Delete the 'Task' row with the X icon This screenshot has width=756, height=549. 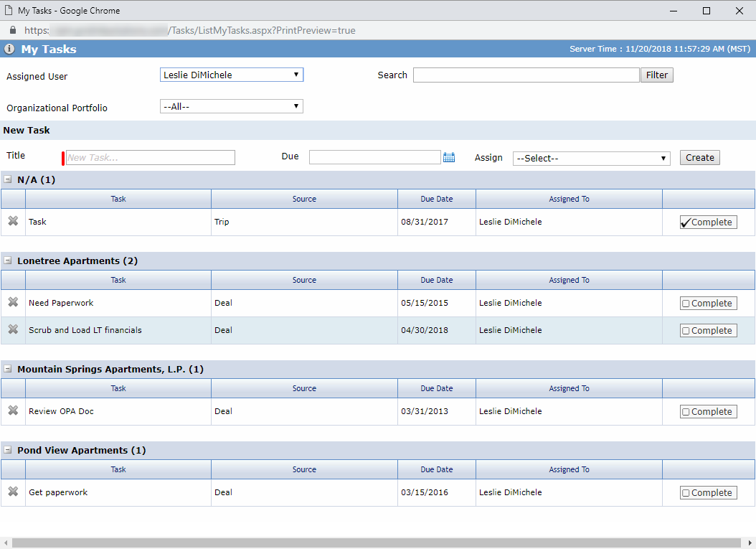[13, 221]
